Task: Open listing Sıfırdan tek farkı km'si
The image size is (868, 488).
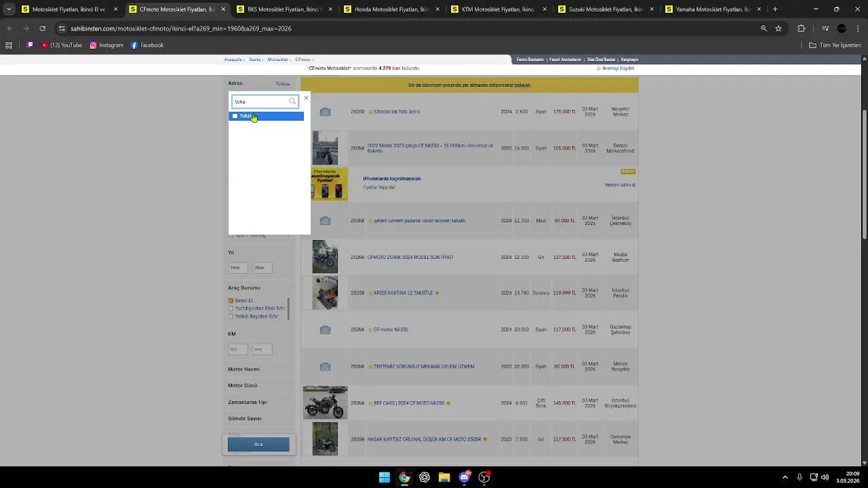Action: [x=397, y=112]
